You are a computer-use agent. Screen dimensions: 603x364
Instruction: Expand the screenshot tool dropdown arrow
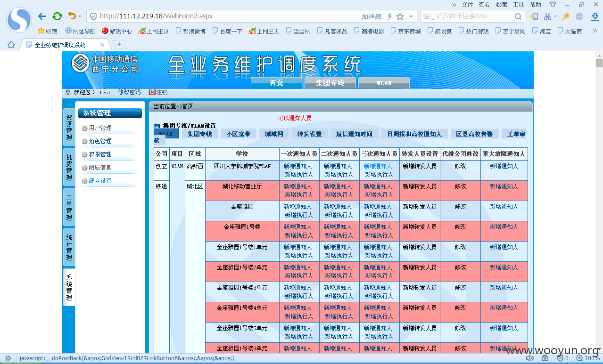click(x=555, y=16)
